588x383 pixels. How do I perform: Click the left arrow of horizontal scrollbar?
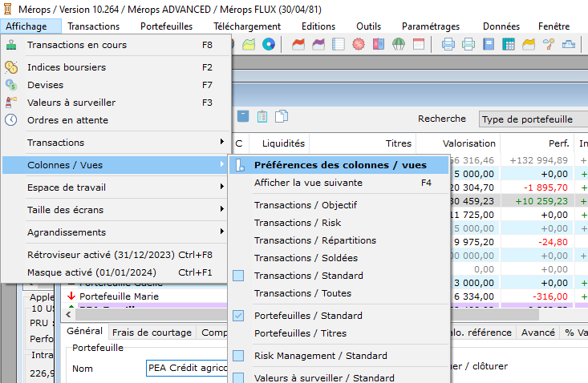click(69, 314)
